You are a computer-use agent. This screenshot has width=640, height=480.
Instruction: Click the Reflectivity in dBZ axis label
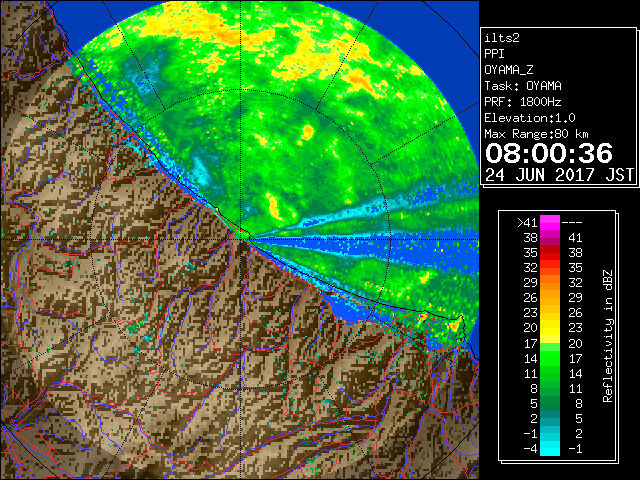[608, 336]
